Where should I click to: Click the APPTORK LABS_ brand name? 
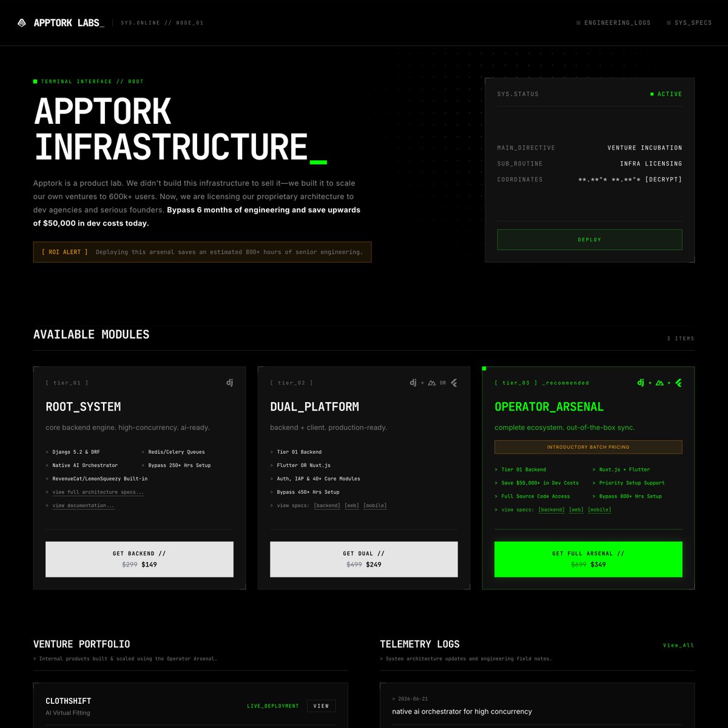[x=69, y=23]
